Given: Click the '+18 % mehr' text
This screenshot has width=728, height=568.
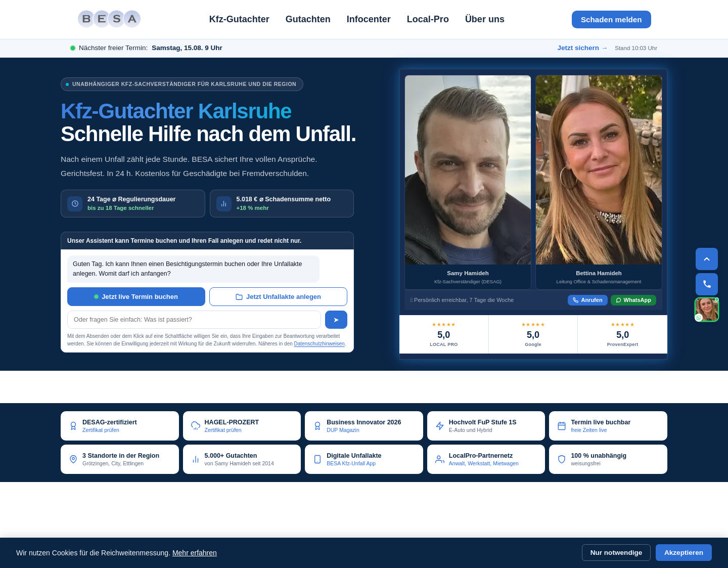Looking at the screenshot, I should coord(253,208).
